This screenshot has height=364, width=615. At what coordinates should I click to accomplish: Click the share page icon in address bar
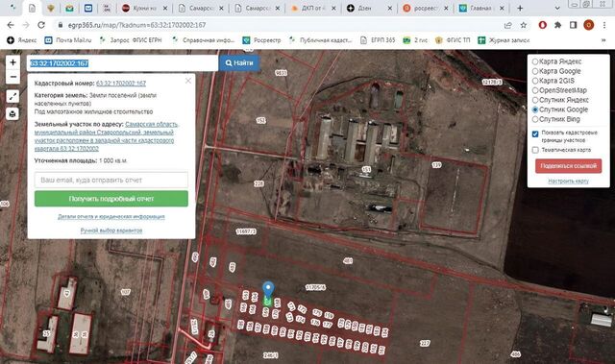508,25
